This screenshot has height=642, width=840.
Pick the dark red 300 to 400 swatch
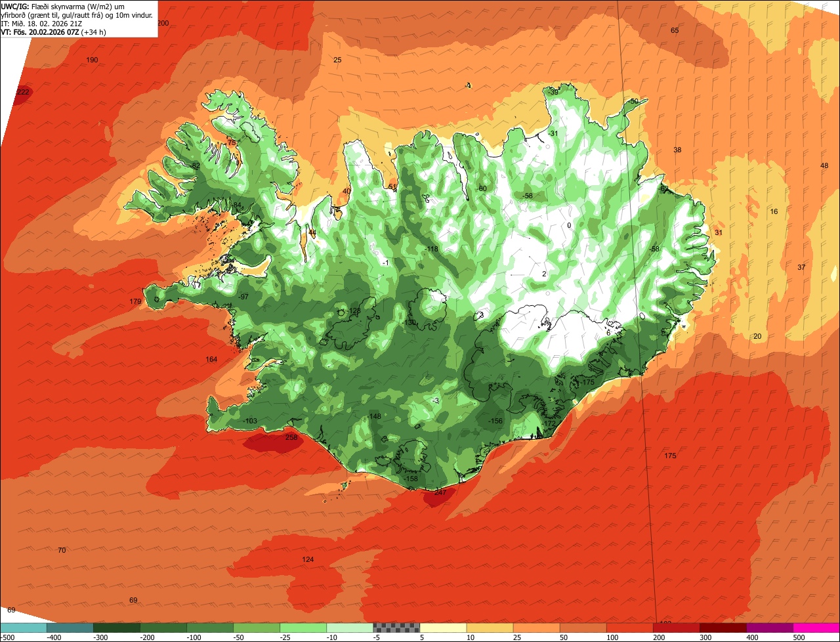[x=723, y=628]
